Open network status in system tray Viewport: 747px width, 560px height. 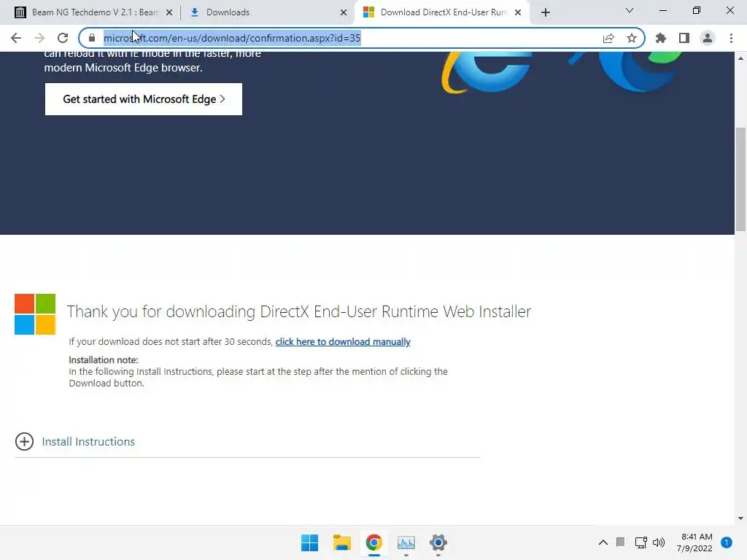point(640,542)
